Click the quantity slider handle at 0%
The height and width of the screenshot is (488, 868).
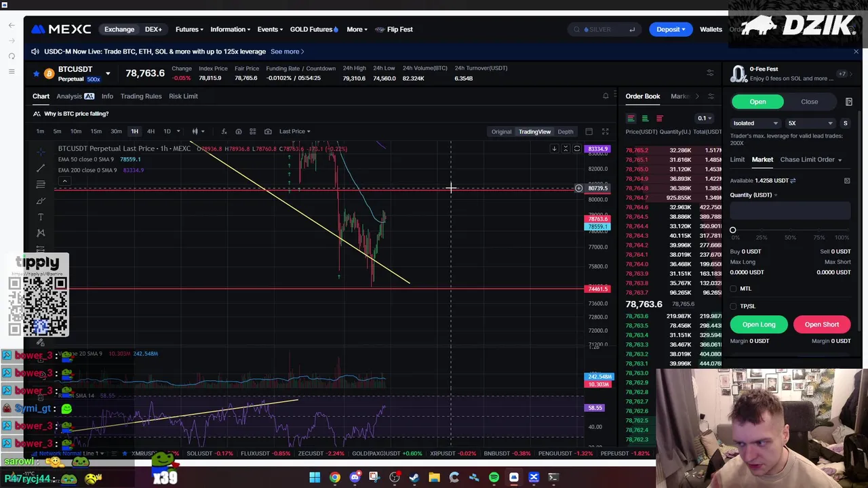pos(732,230)
